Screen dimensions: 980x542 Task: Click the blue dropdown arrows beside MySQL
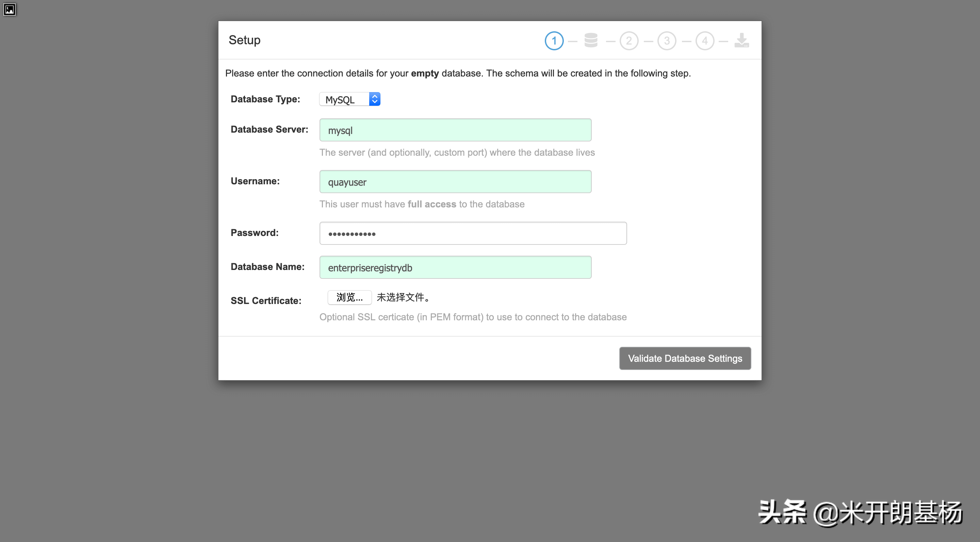pos(375,99)
